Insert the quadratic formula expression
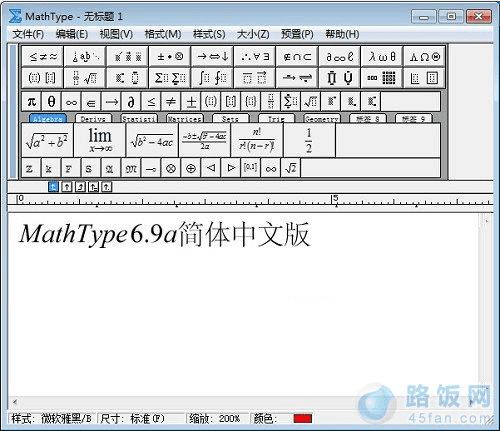 point(204,140)
